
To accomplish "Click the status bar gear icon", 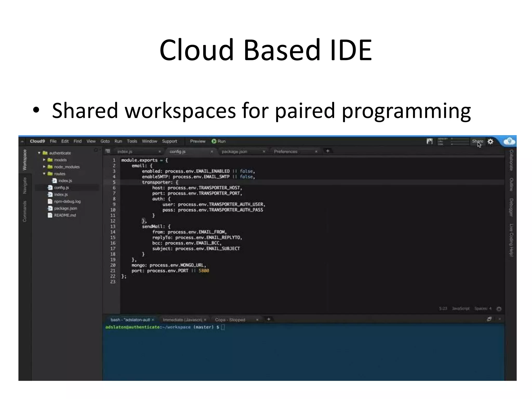I will coord(499,309).
